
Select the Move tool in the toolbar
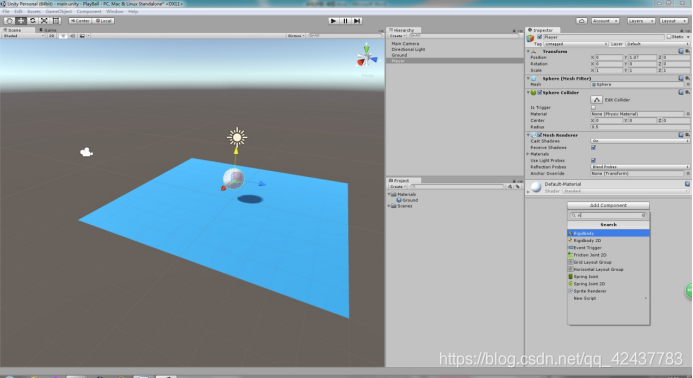[x=21, y=21]
